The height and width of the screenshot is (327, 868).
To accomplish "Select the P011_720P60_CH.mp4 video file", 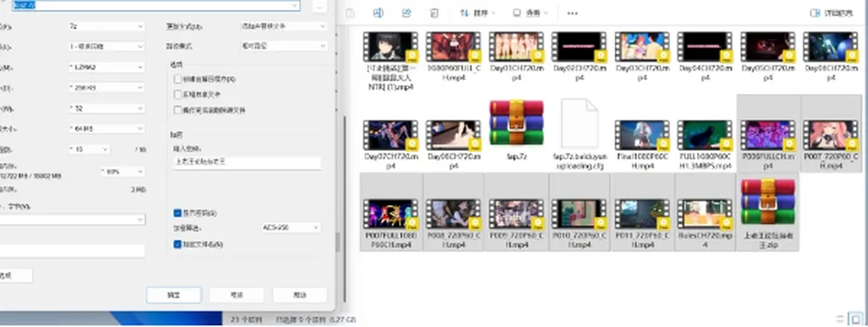I will click(642, 212).
